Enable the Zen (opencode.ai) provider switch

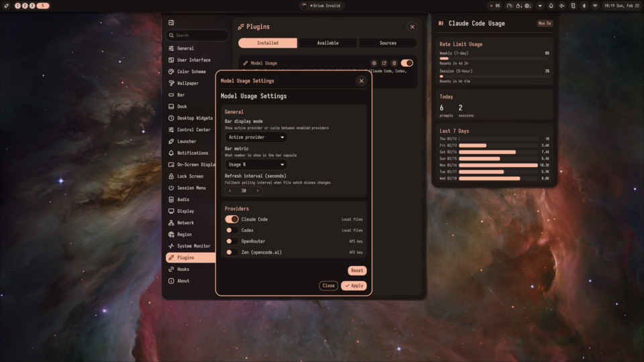(x=231, y=253)
